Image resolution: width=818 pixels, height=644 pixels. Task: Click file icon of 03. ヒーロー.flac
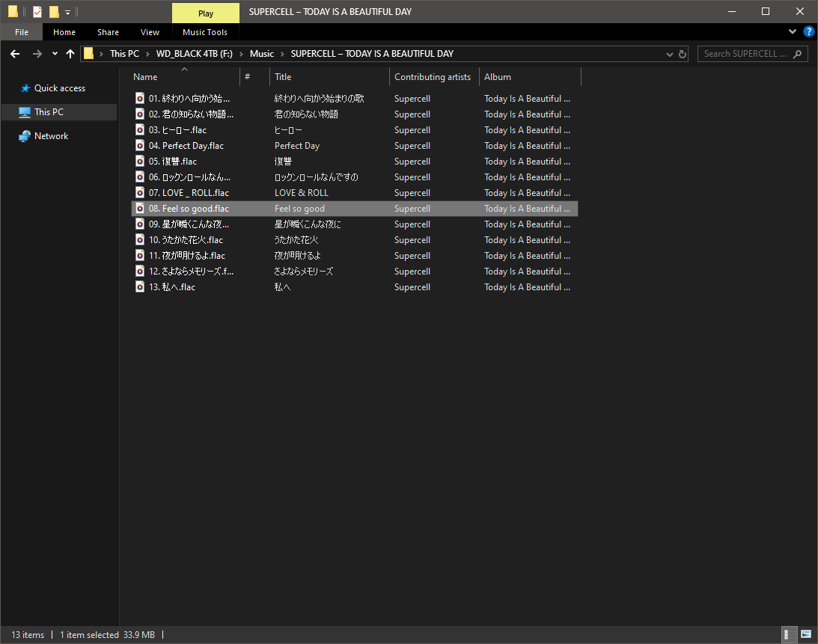point(140,129)
